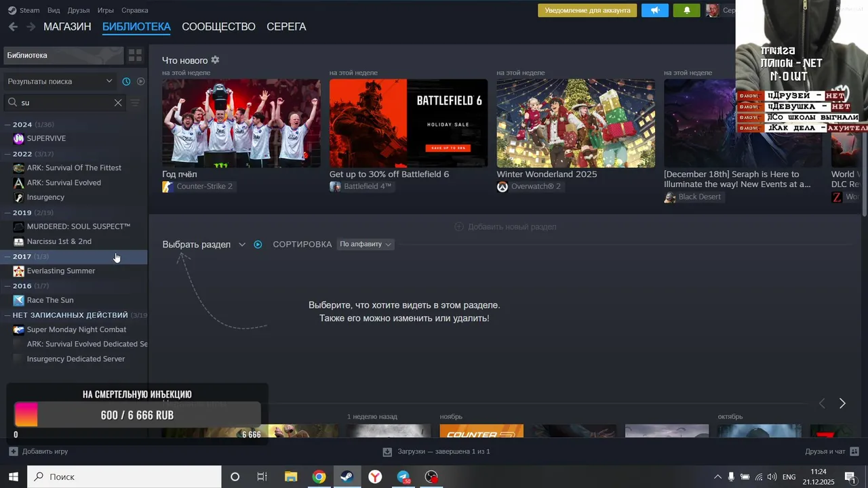Open the Друзья menu

79,10
